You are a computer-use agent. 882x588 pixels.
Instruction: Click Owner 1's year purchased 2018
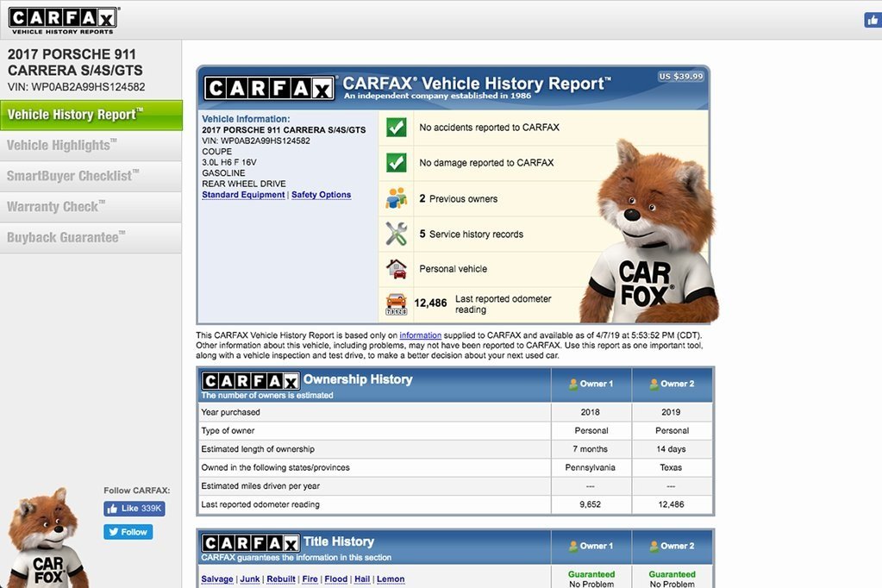pos(590,412)
